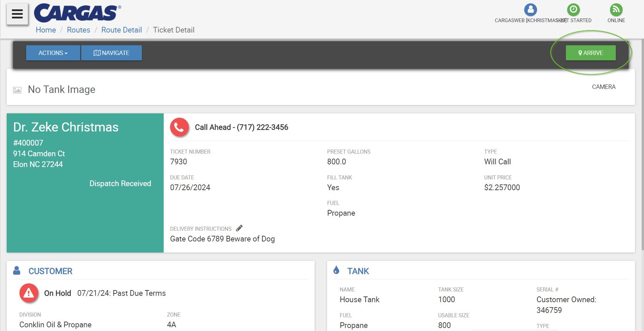Click the tank droplet icon
This screenshot has width=644, height=331.
336,270
